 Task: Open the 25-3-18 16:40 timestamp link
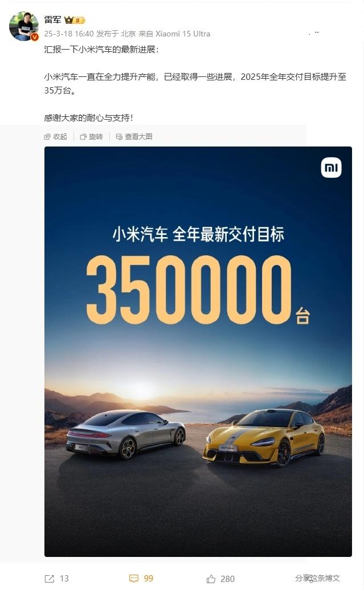69,34
